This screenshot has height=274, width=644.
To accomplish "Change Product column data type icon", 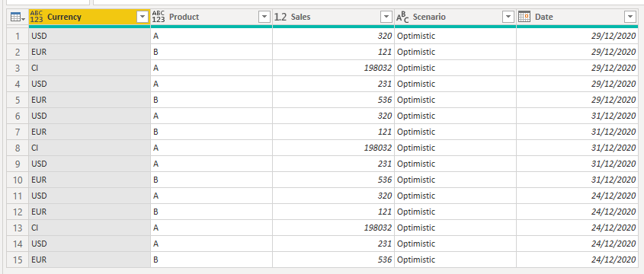I will [159, 17].
